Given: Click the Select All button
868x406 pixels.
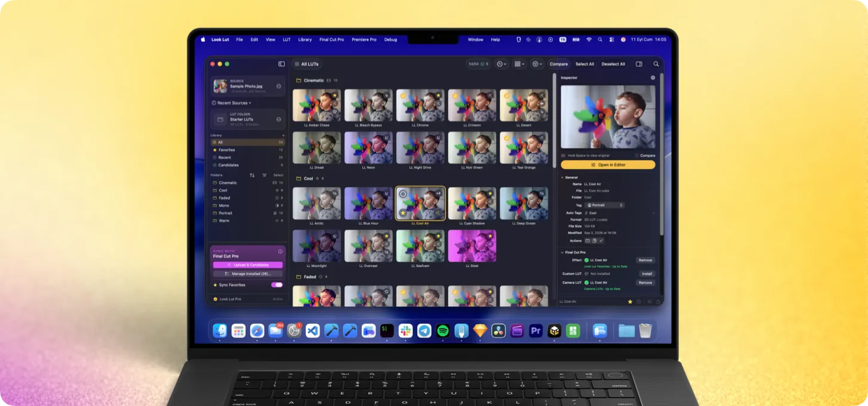Looking at the screenshot, I should 584,64.
